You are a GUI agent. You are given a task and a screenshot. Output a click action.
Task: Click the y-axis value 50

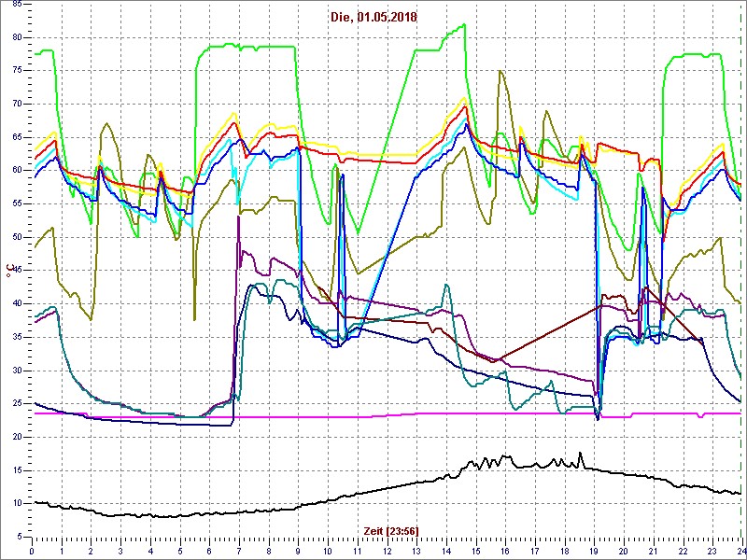pyautogui.click(x=16, y=237)
